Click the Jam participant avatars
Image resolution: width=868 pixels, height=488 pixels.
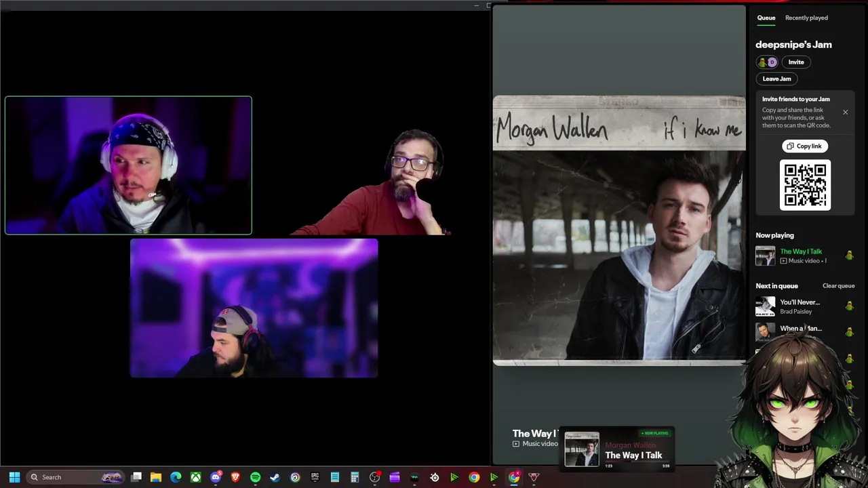(767, 62)
